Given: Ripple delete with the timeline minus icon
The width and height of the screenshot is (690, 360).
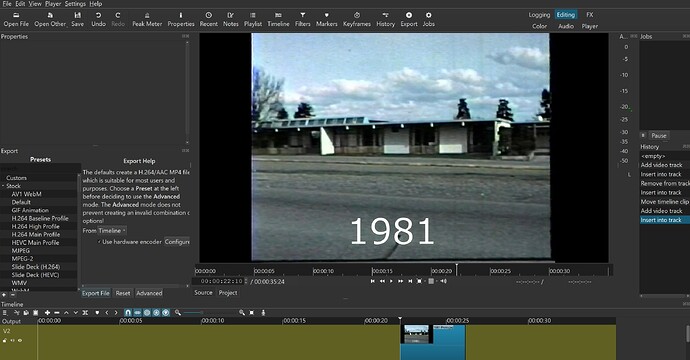Looking at the screenshot, I should pyautogui.click(x=57, y=313).
